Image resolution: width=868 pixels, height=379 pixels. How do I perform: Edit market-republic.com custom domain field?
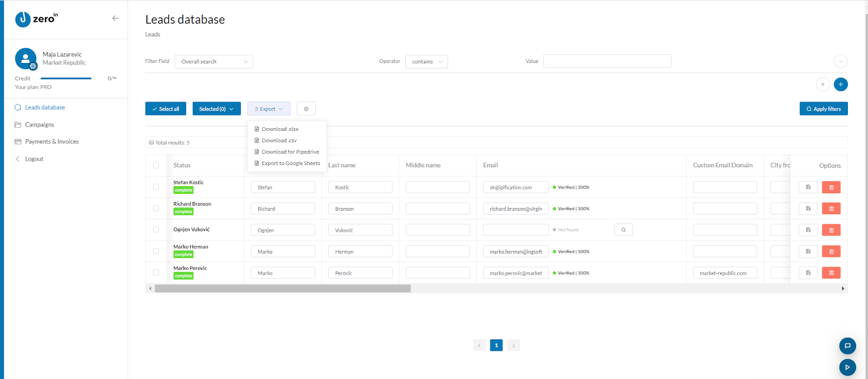click(725, 273)
